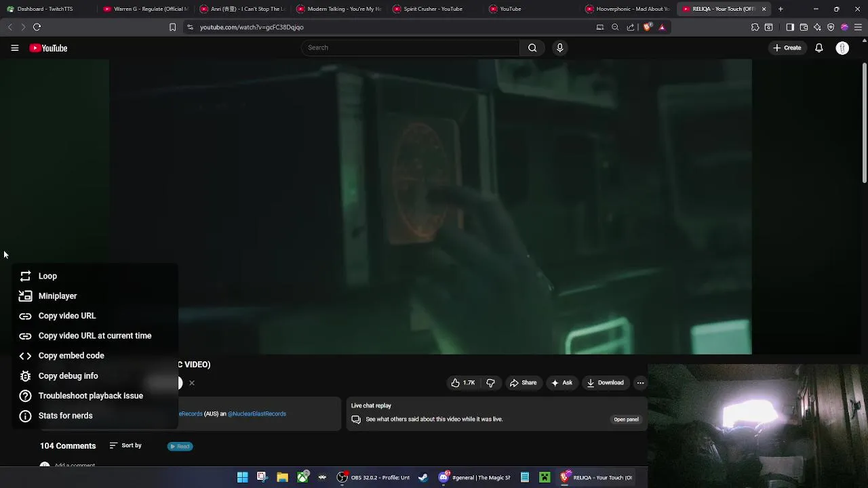Open Steam from the taskbar
This screenshot has height=488, width=868.
pyautogui.click(x=423, y=477)
